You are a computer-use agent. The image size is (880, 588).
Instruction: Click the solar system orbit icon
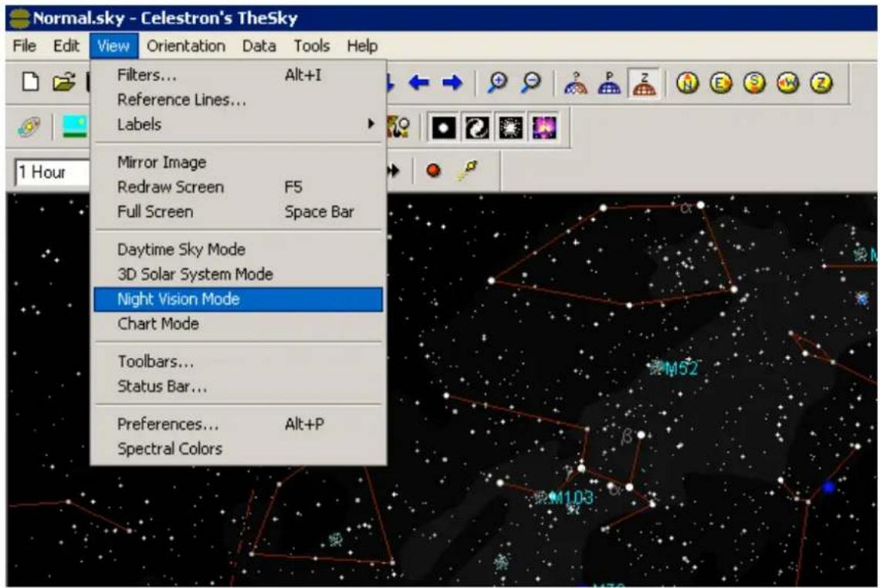click(29, 127)
